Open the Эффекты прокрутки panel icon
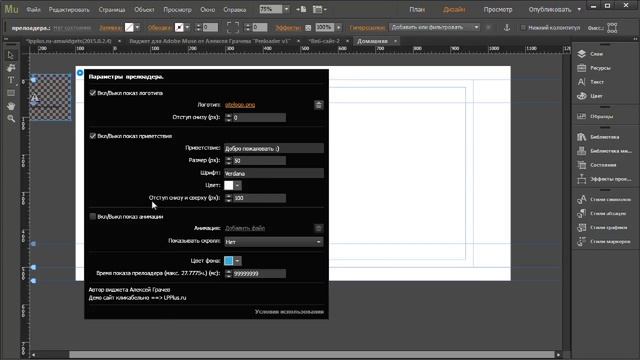 click(582, 179)
